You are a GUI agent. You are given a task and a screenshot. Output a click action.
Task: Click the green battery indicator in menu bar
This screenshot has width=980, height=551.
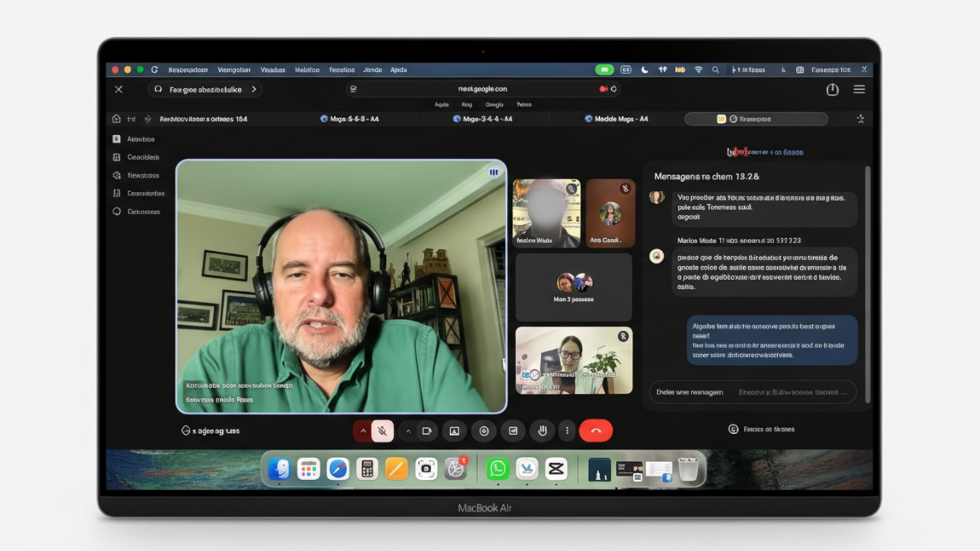pyautogui.click(x=604, y=70)
